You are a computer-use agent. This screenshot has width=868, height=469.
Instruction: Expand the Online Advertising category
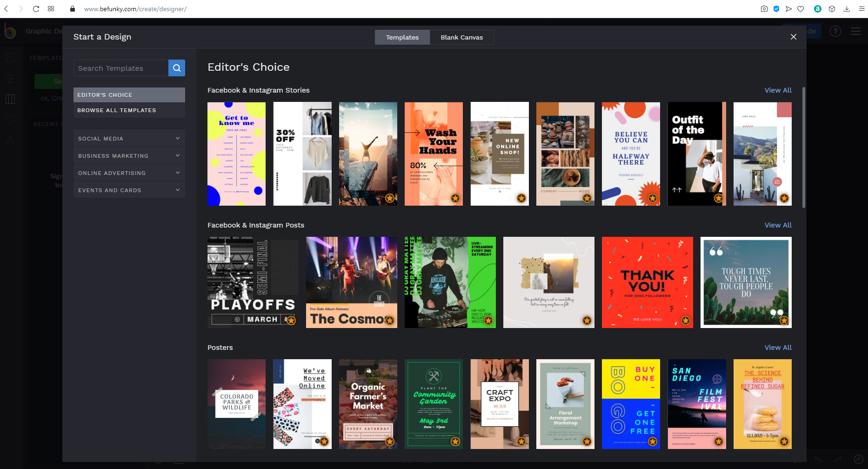(x=129, y=173)
